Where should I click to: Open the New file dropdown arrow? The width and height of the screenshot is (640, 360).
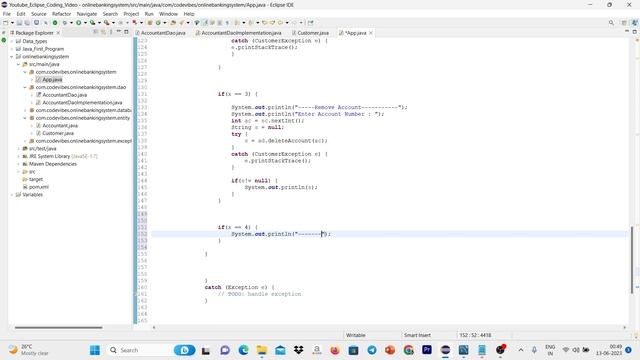tap(12, 22)
